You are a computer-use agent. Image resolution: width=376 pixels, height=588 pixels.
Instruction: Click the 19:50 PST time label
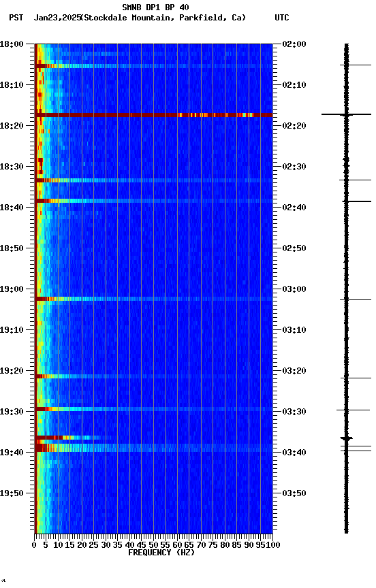pyautogui.click(x=12, y=493)
